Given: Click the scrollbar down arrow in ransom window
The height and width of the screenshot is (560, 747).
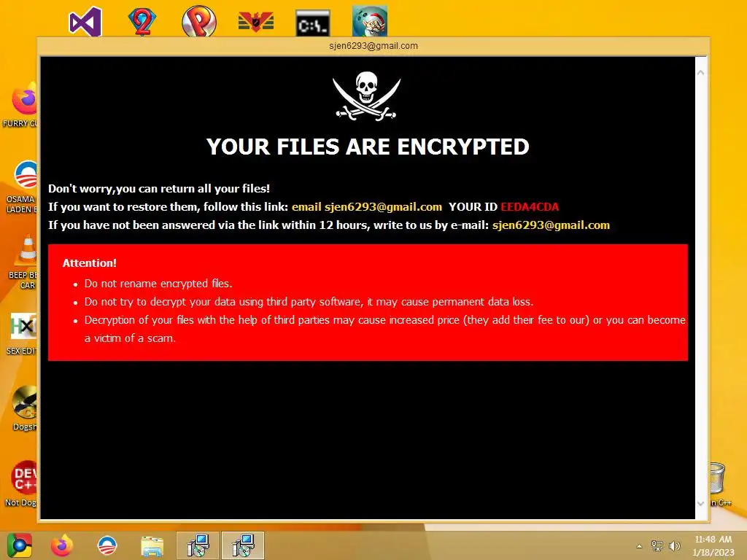Looking at the screenshot, I should 701,503.
